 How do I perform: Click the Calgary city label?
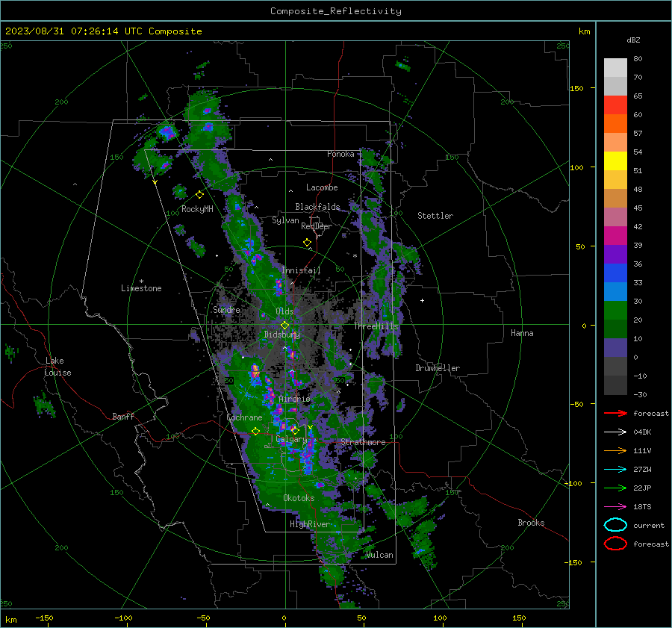point(291,439)
